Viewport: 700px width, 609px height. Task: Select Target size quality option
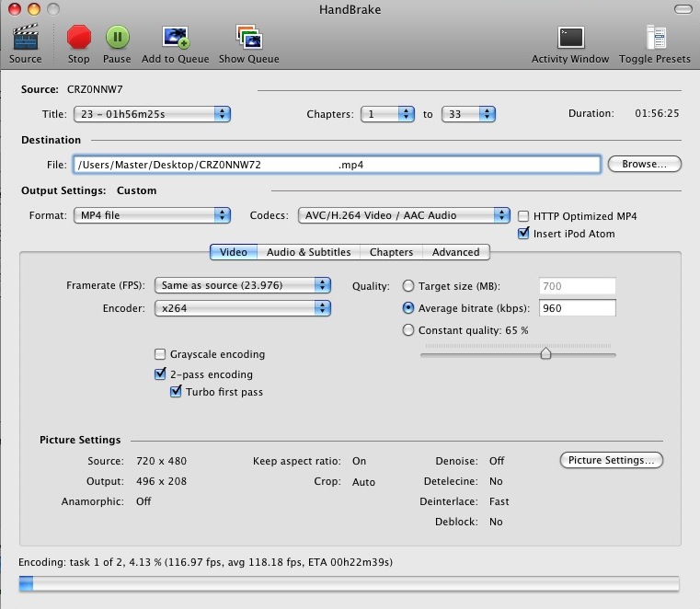pos(409,286)
